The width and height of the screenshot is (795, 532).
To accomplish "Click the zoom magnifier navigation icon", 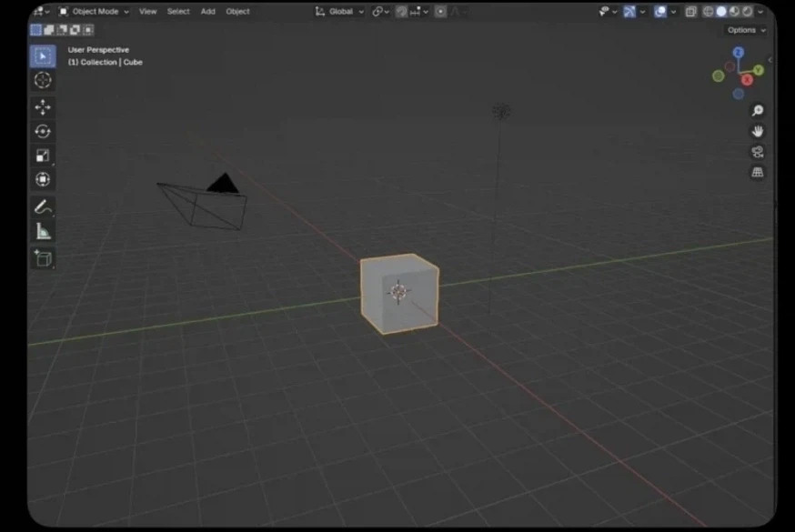I will [758, 110].
